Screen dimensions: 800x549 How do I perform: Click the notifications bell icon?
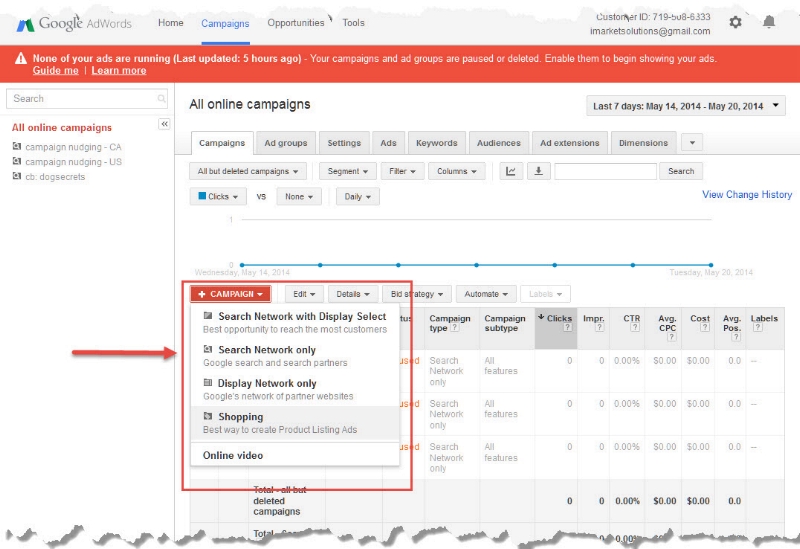769,22
